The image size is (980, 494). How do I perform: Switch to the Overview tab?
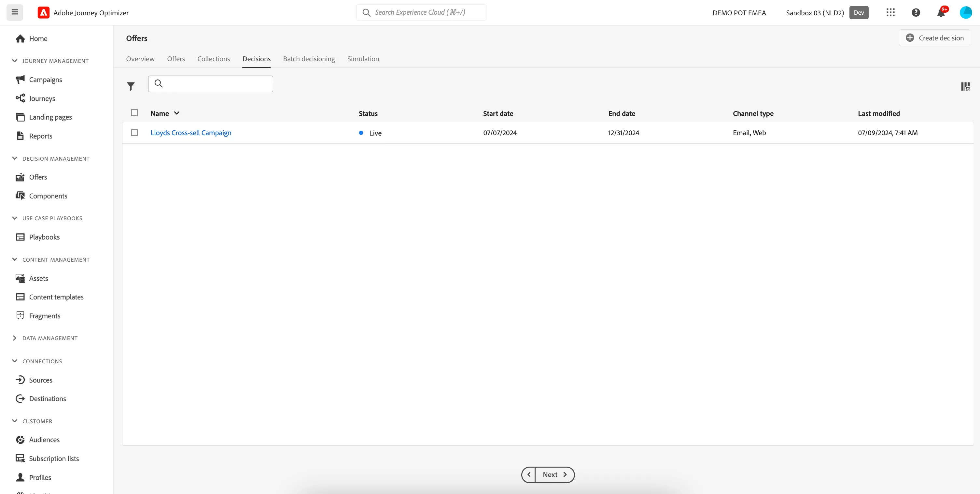140,59
